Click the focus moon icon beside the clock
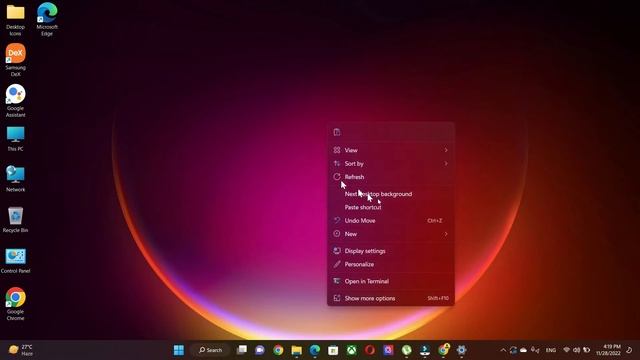Image resolution: width=640 pixels, height=360 pixels. tap(629, 350)
